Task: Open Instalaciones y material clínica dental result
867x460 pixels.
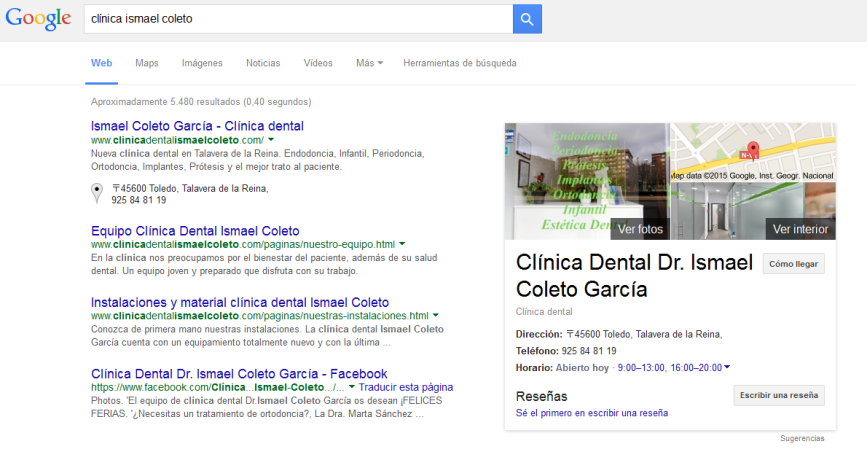Action: click(240, 302)
